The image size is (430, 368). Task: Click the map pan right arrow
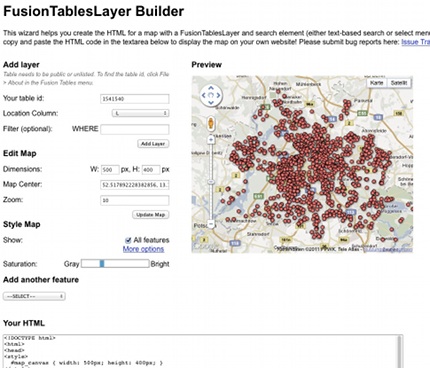(x=218, y=95)
